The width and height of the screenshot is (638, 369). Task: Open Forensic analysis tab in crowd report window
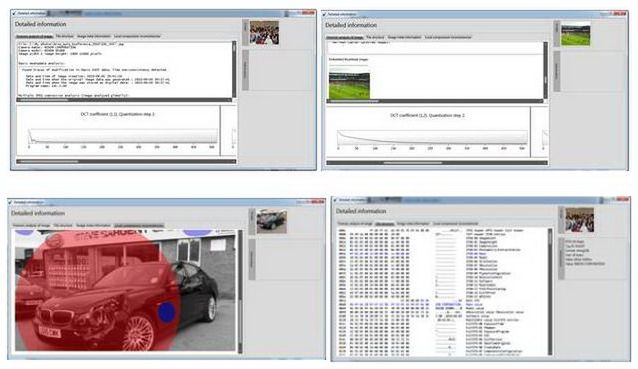point(34,36)
